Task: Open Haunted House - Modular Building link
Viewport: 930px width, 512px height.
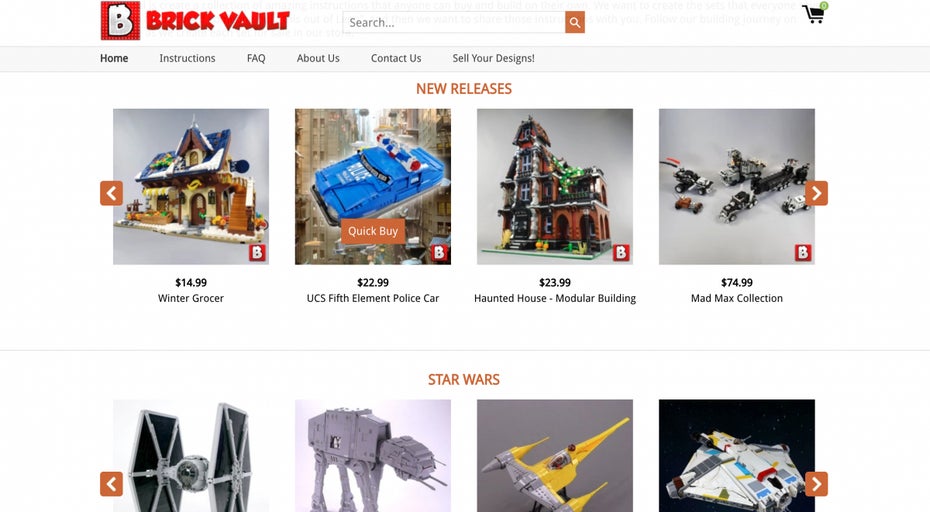Action: 555,298
